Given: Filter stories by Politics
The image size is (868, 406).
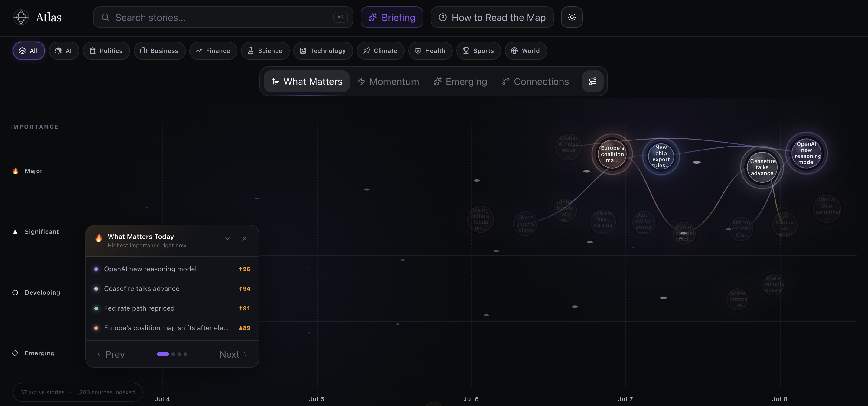Looking at the screenshot, I should [x=106, y=51].
